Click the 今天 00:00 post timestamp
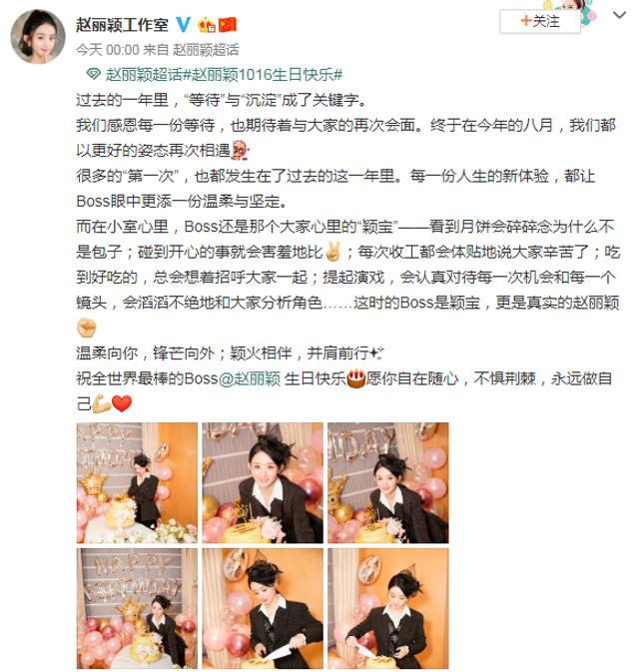This screenshot has width=639, height=672. tap(108, 50)
